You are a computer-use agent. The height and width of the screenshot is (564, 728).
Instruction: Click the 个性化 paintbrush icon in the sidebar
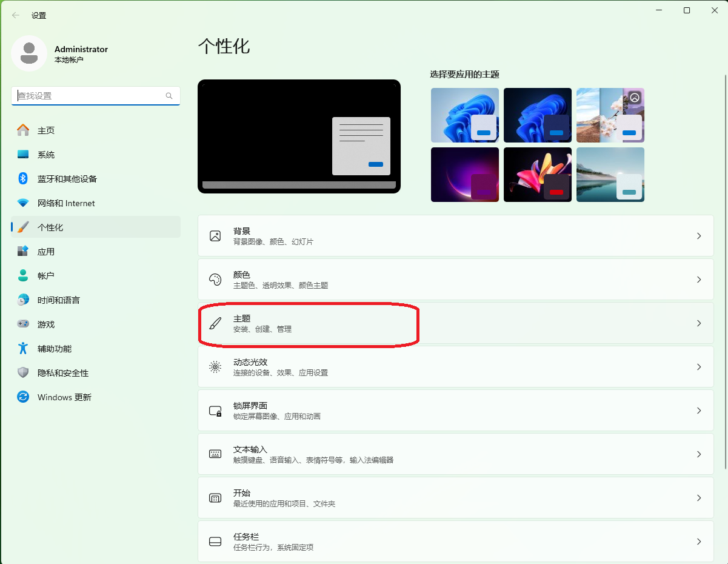pos(23,227)
